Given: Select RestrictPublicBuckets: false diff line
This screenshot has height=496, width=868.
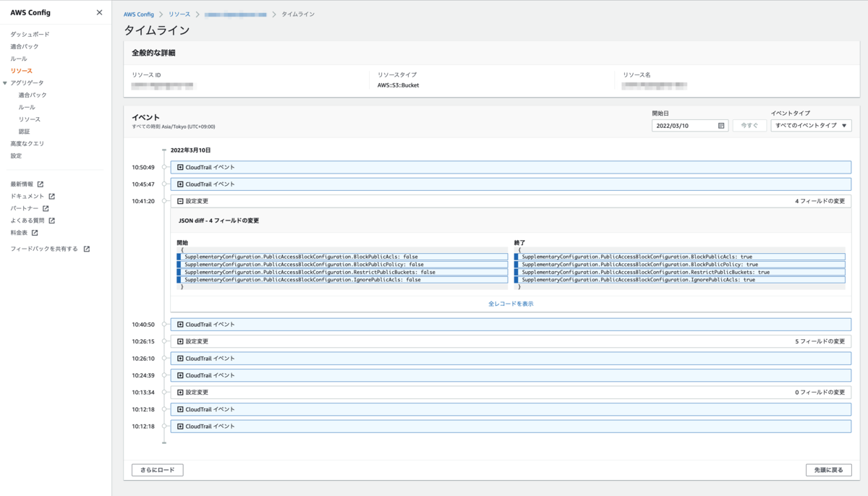Looking at the screenshot, I should (342, 272).
